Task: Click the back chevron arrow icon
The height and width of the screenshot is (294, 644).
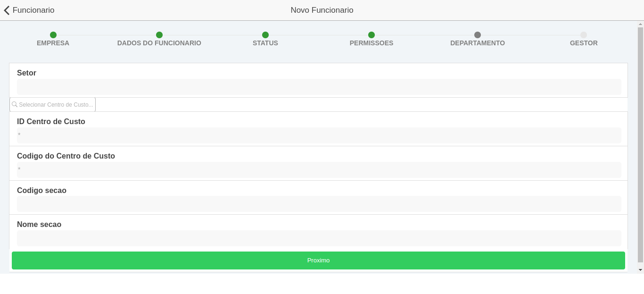Action: pyautogui.click(x=7, y=10)
